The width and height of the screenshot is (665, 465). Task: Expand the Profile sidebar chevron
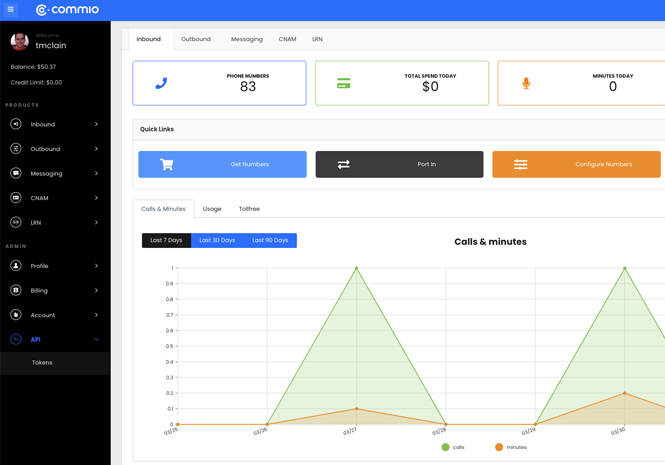(96, 266)
